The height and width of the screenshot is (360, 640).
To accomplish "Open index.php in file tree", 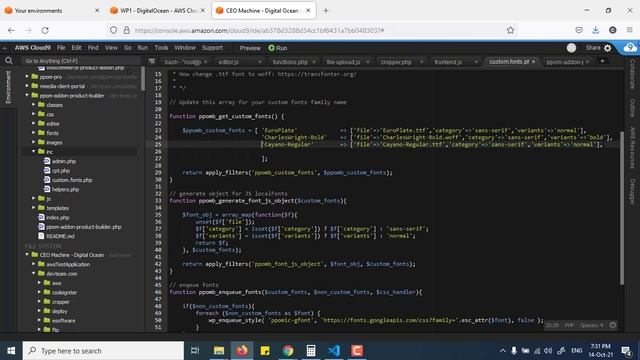I will pyautogui.click(x=58, y=218).
